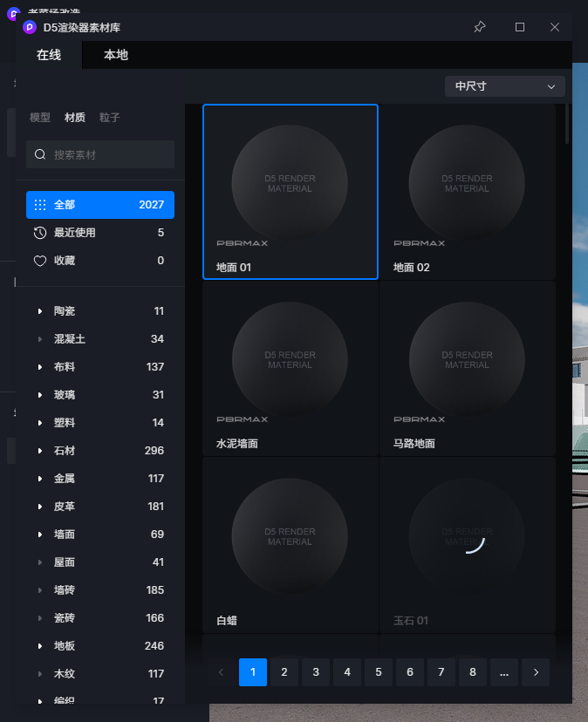Switch to the 本地 tab
Image resolution: width=588 pixels, height=722 pixels.
click(116, 55)
